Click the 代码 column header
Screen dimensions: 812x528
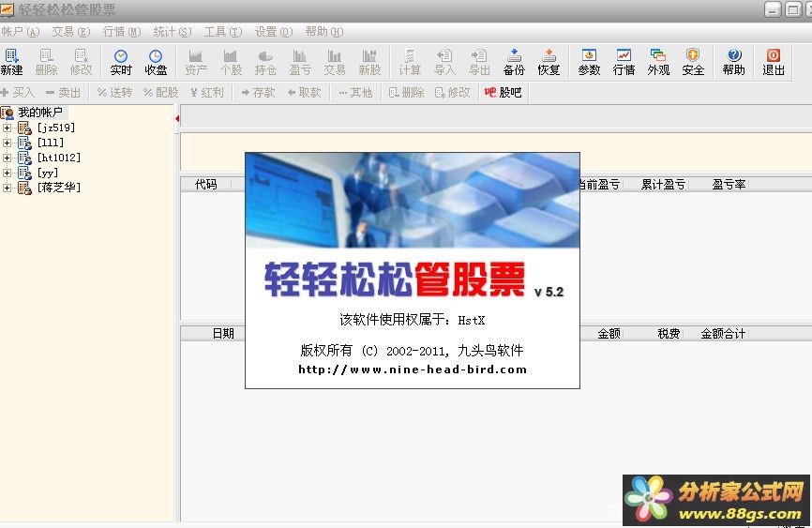pyautogui.click(x=205, y=185)
